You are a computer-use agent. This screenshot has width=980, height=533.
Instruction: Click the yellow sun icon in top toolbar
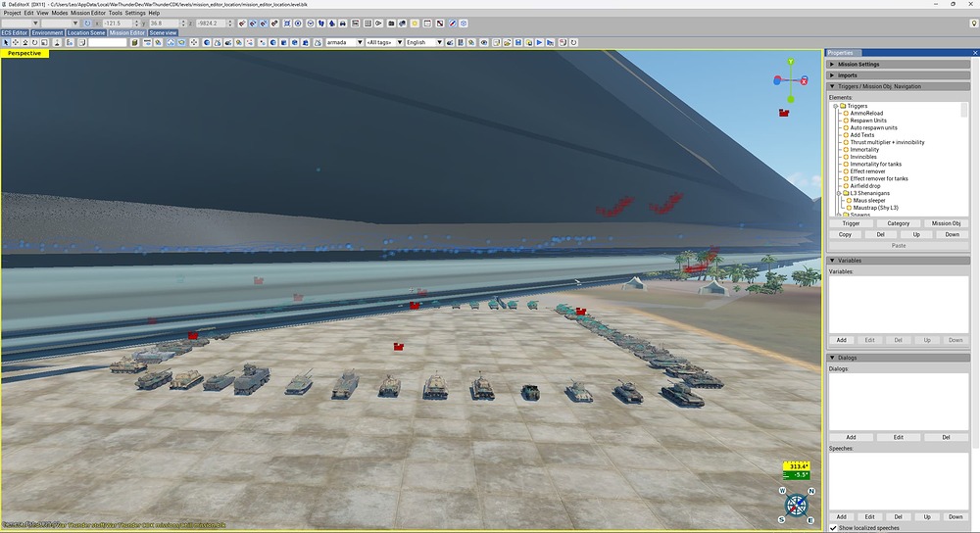(x=415, y=24)
